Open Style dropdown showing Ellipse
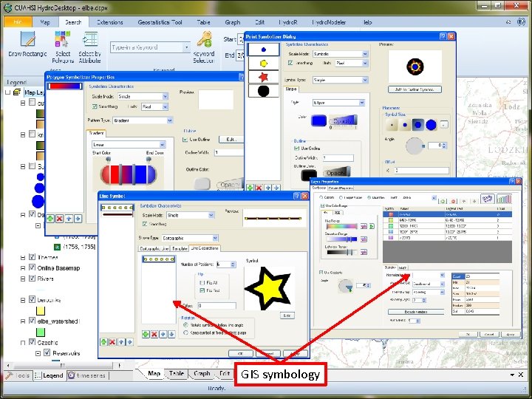 click(x=361, y=103)
